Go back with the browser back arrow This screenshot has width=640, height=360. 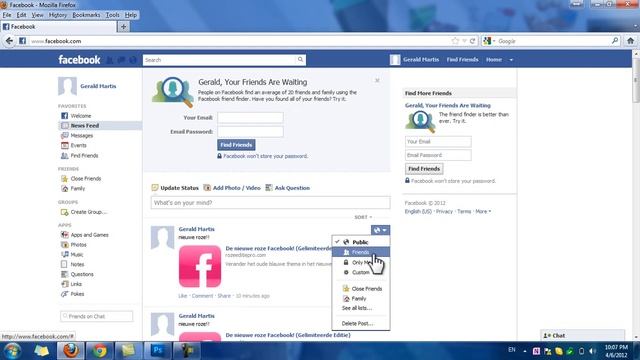point(9,41)
